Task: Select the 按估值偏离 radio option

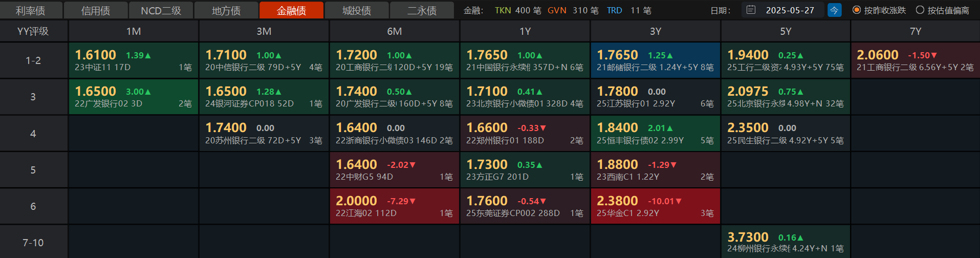Action: pyautogui.click(x=920, y=10)
